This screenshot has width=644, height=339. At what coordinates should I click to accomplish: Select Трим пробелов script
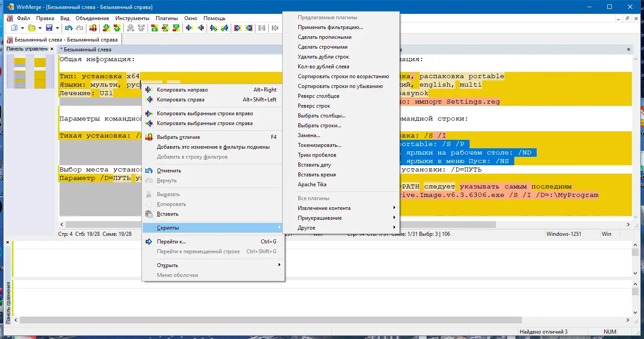(341, 155)
